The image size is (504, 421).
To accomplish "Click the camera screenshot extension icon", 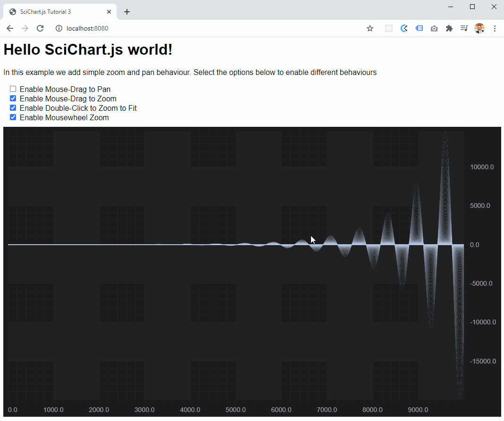I will [x=434, y=28].
